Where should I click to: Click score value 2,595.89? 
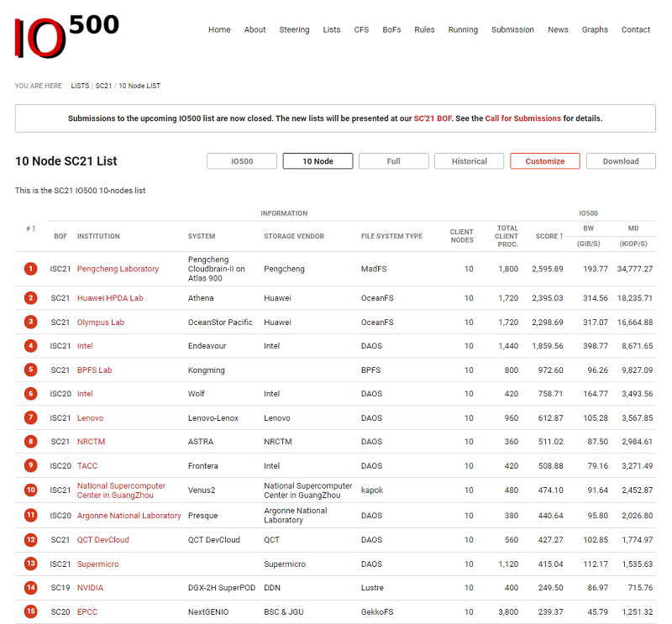point(548,269)
